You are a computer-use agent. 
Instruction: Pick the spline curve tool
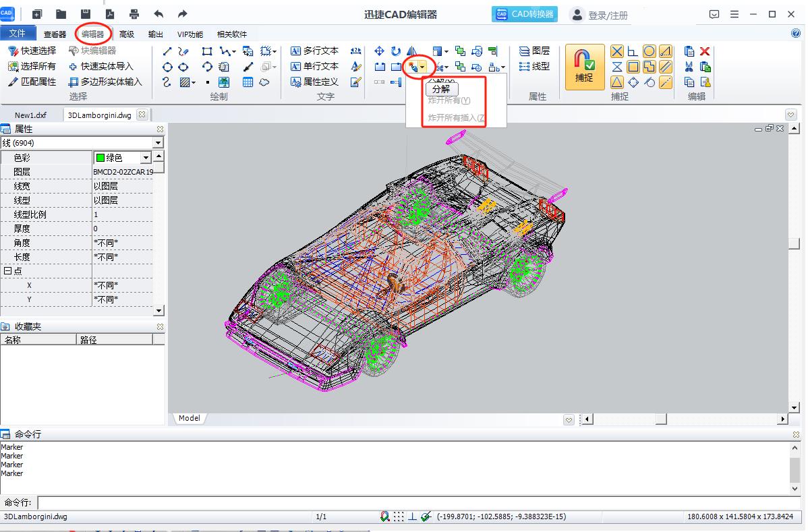coord(167,82)
